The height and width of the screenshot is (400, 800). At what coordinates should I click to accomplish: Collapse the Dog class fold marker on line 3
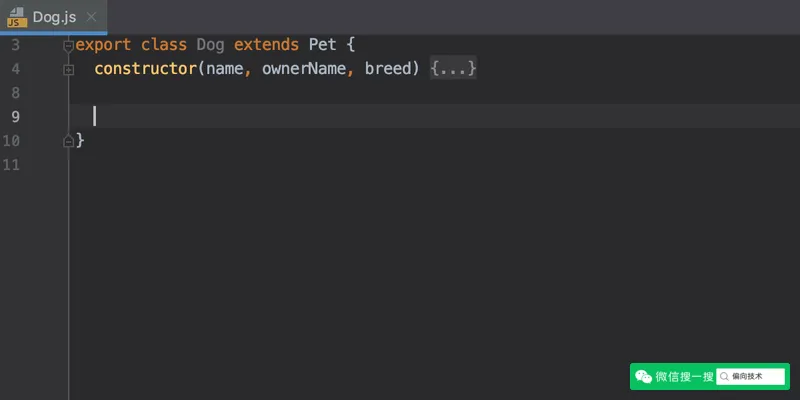(68, 46)
